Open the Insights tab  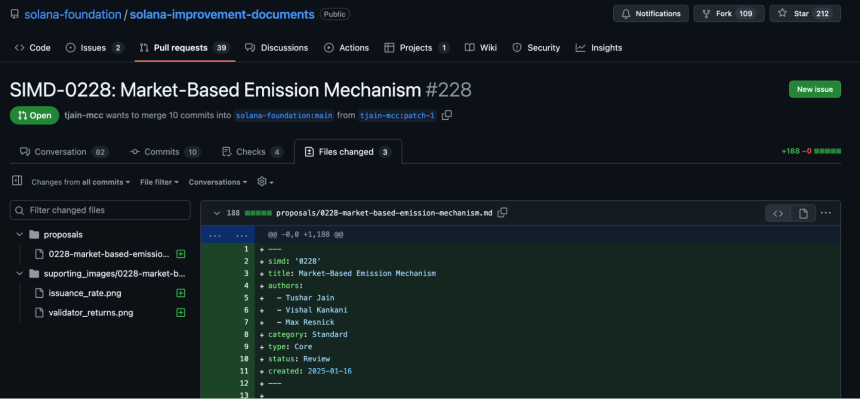599,48
